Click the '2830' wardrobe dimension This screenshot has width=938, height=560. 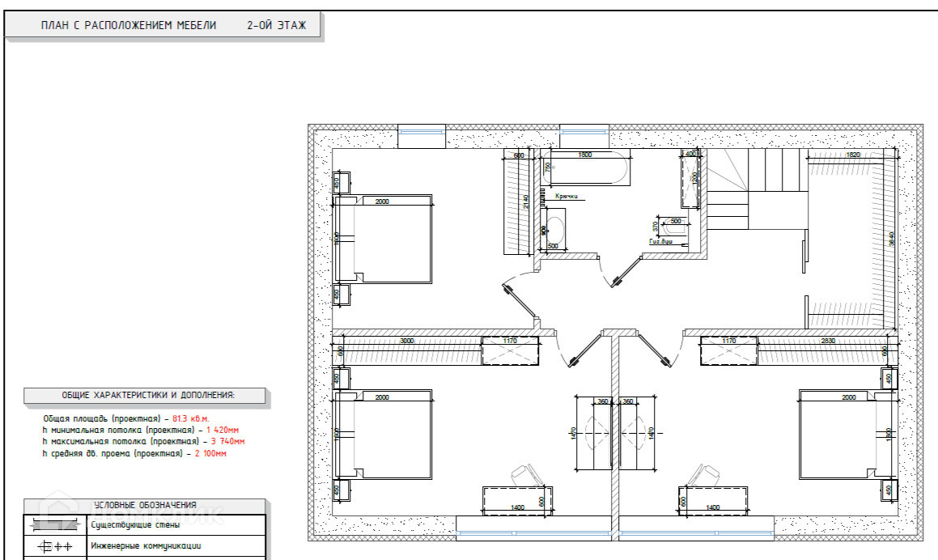[828, 341]
